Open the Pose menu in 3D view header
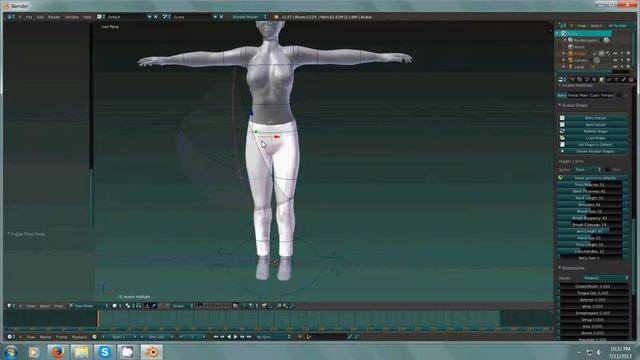 pyautogui.click(x=58, y=306)
